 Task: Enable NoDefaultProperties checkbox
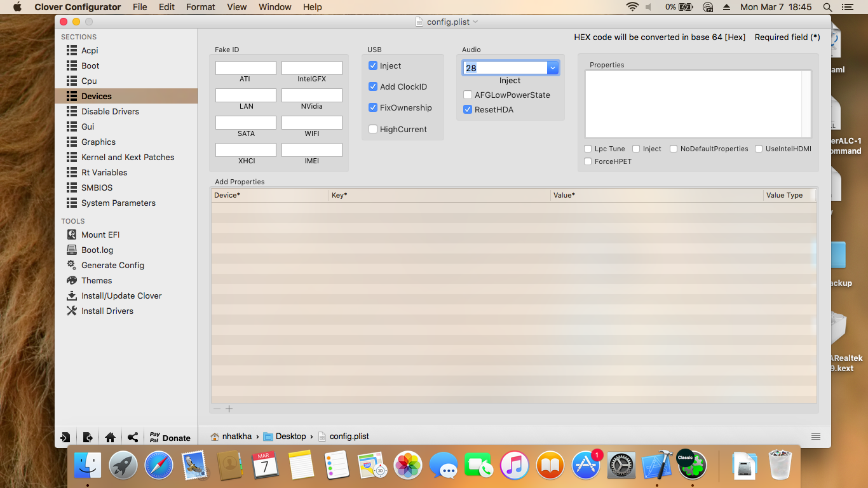(674, 149)
